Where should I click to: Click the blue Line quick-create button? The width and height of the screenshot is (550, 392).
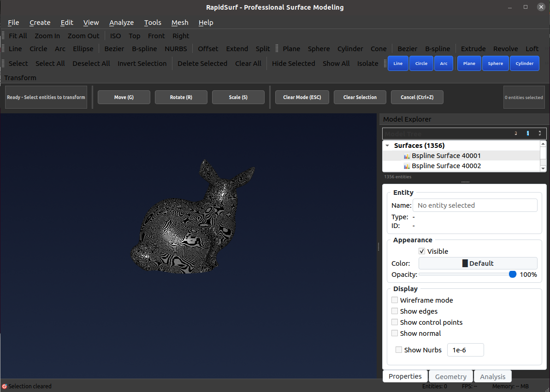398,64
